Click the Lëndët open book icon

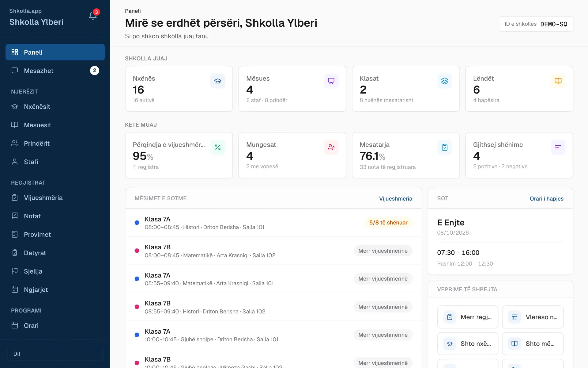coord(558,81)
